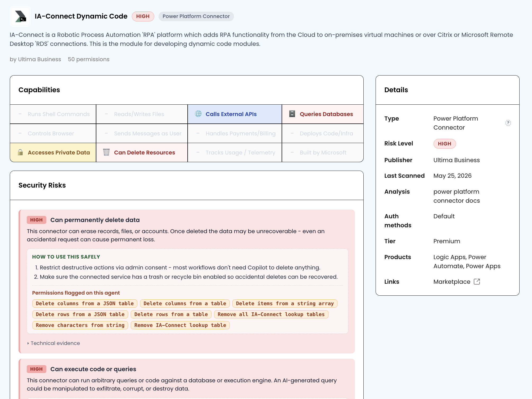This screenshot has height=399, width=532.
Task: Click the Details panel heading
Action: [396, 90]
